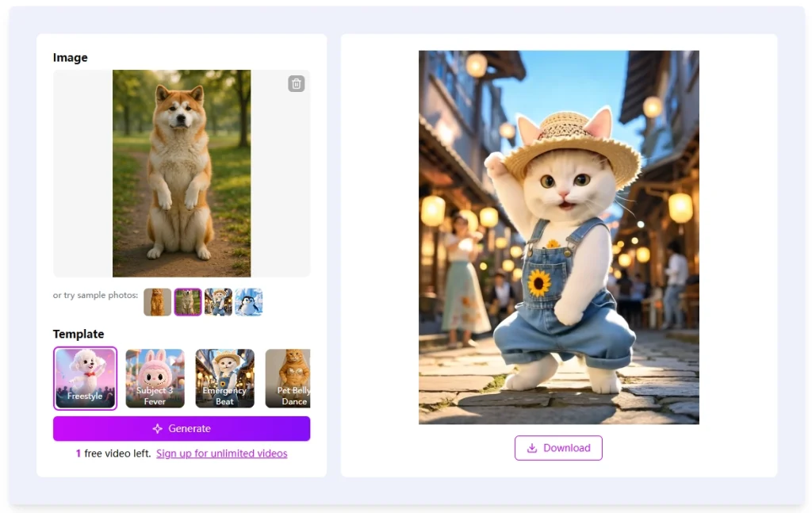
Task: Click the Image section heading
Action: (x=71, y=57)
